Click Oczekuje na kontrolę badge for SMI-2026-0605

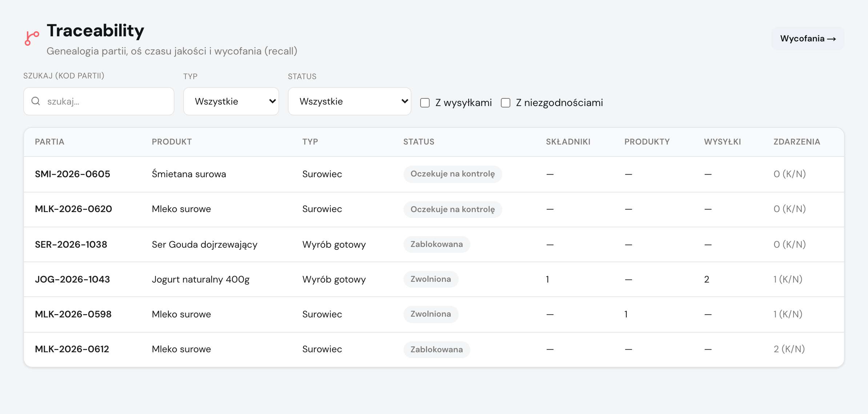pyautogui.click(x=453, y=174)
